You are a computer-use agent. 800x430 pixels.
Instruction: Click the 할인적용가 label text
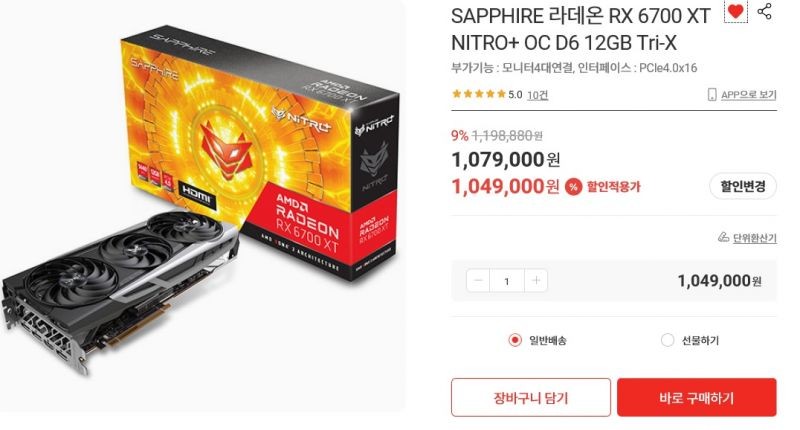[613, 187]
